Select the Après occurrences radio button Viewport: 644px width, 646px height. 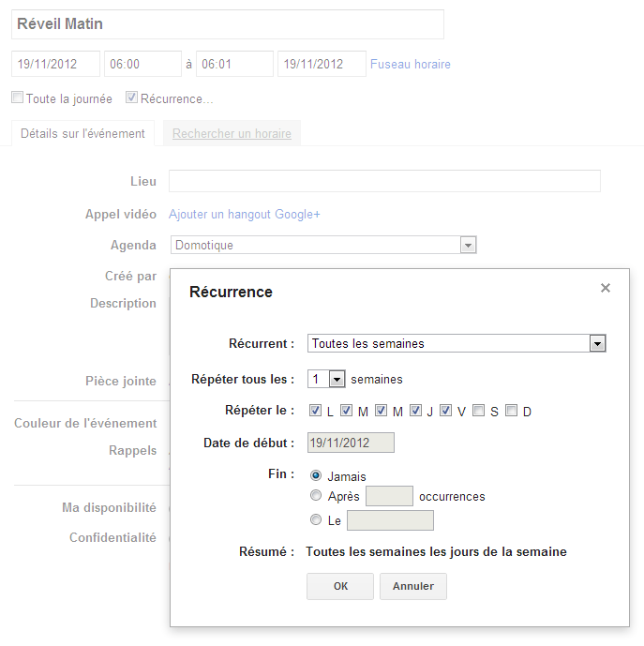[x=316, y=495]
